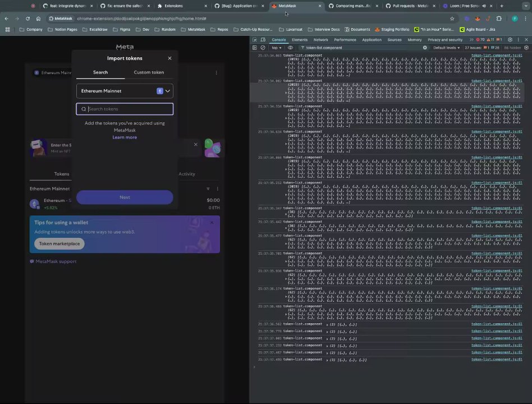Open the Figma bookmarks folder
The width and height of the screenshot is (532, 404).
[x=121, y=30]
